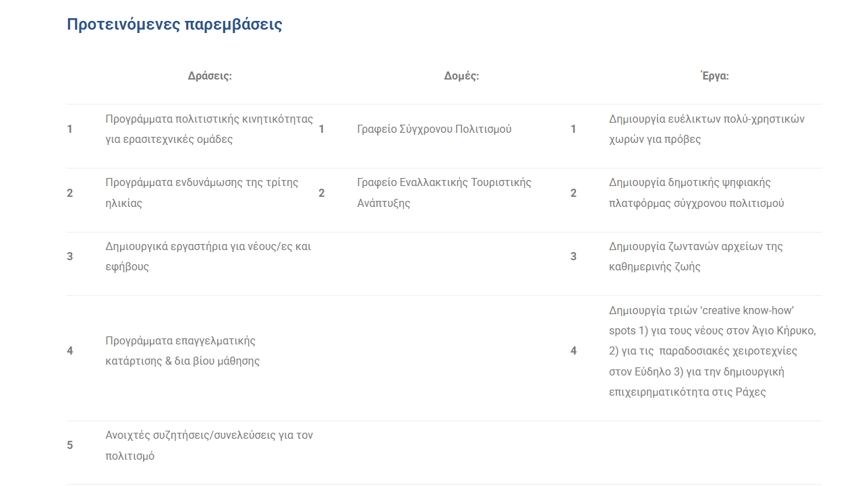868x486 pixels.
Task: Click number 3 beside 'Δημιουργικά εργαστήρια'
Action: pos(70,257)
